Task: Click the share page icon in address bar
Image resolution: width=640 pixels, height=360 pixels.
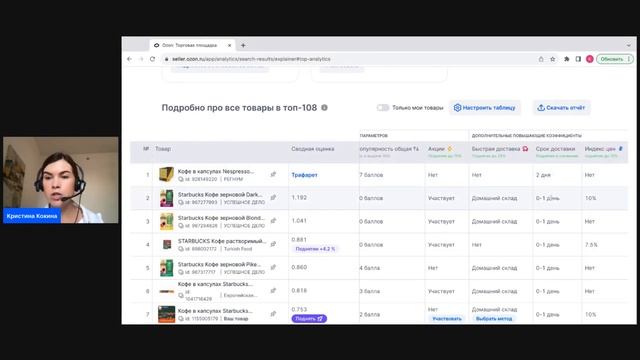Action: [x=541, y=59]
